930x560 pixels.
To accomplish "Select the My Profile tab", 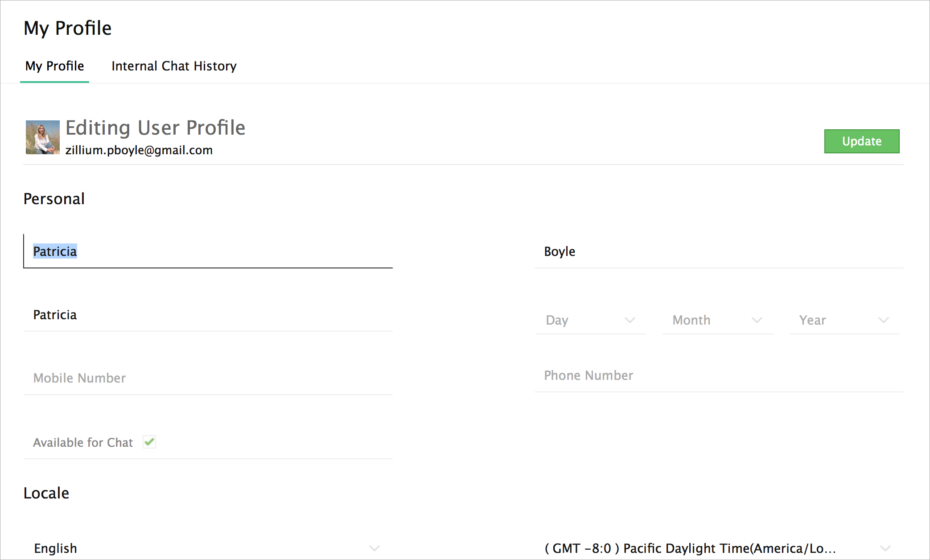I will coord(54,66).
